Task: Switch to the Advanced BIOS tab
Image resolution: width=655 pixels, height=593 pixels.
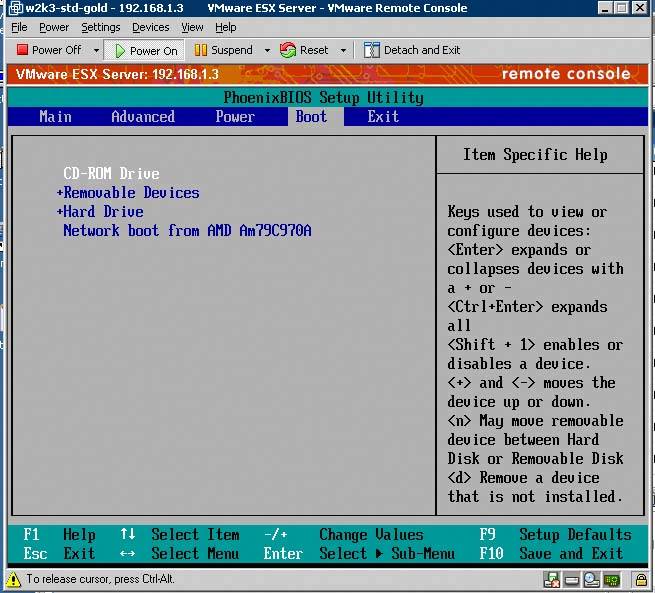Action: pos(143,117)
